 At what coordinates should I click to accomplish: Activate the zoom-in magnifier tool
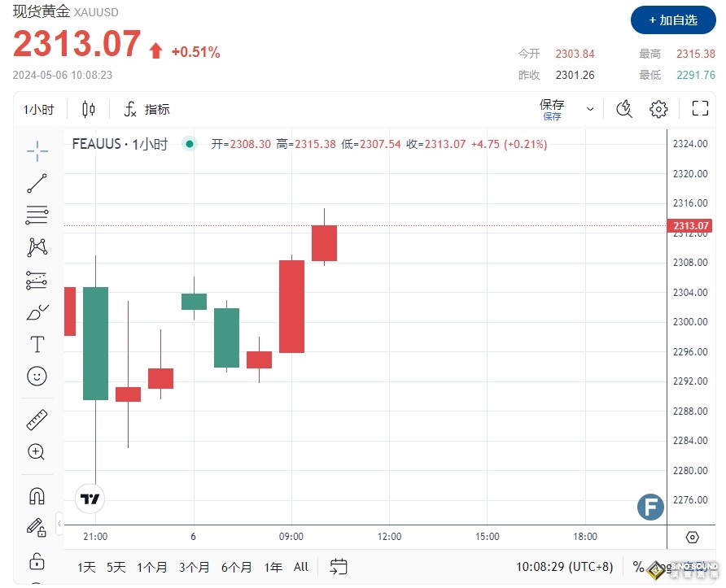37,452
